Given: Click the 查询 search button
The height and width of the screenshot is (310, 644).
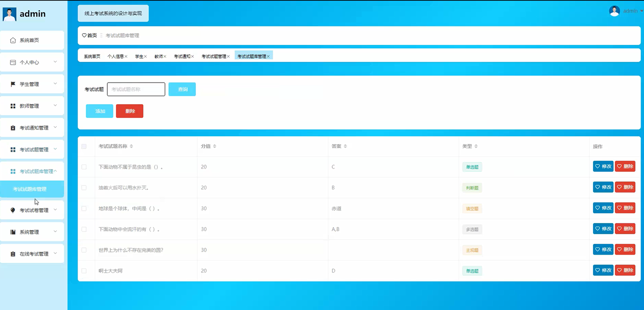Looking at the screenshot, I should click(x=182, y=89).
